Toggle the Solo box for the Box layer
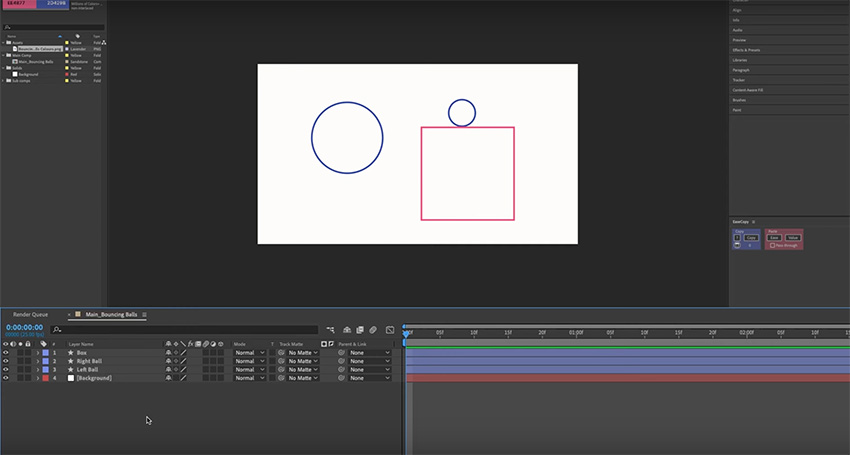The image size is (850, 455). coord(20,353)
